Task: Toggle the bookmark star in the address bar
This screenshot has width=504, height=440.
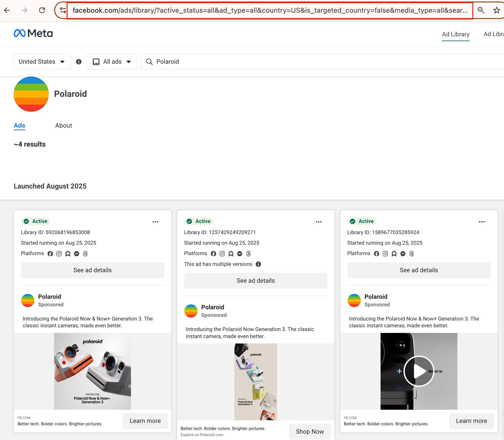Action: click(497, 10)
